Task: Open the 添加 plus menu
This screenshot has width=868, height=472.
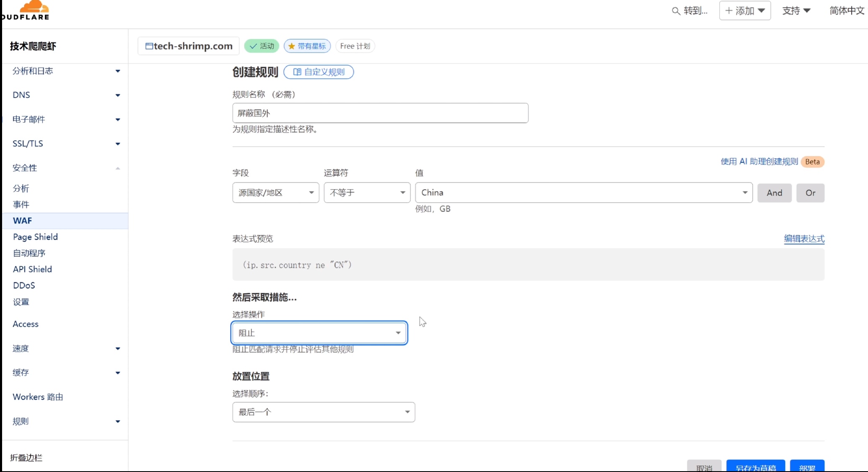Action: (744, 10)
